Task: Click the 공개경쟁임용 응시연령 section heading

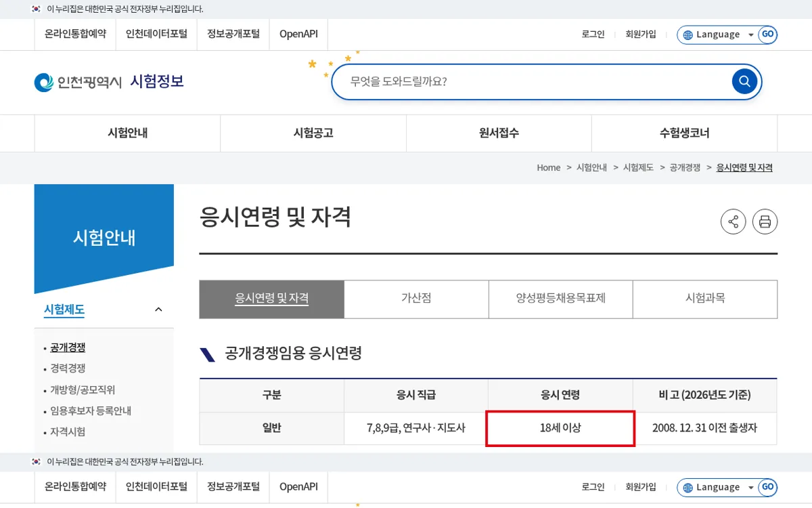Action: [294, 353]
